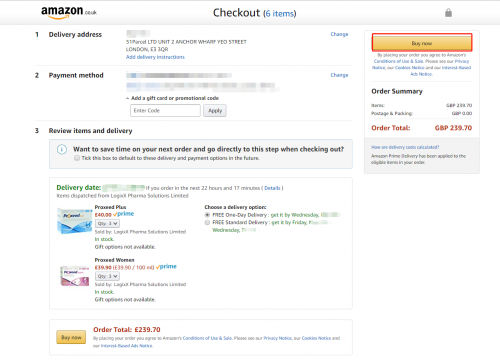The width and height of the screenshot is (500, 360).
Task: Open the Proxeed Women product thumbnail
Action: 75,276
